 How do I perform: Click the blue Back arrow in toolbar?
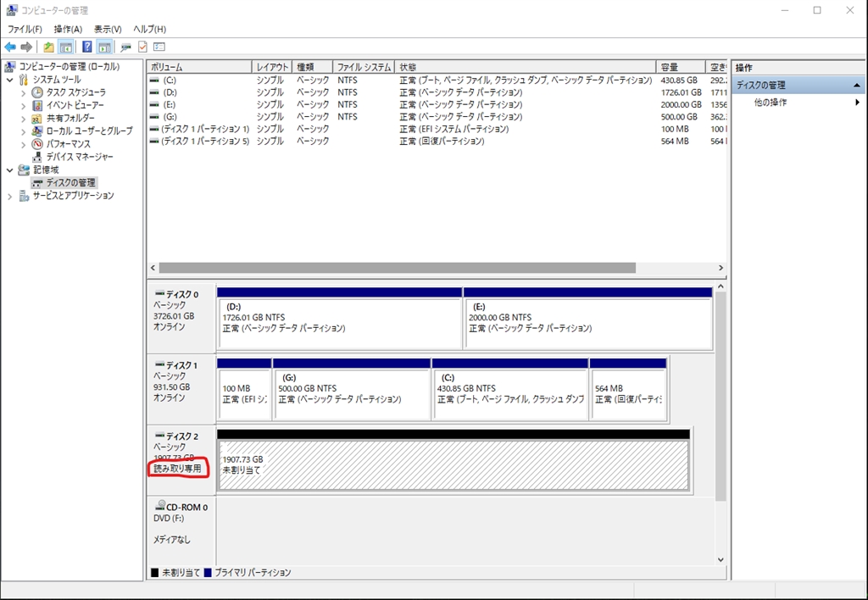click(x=10, y=47)
